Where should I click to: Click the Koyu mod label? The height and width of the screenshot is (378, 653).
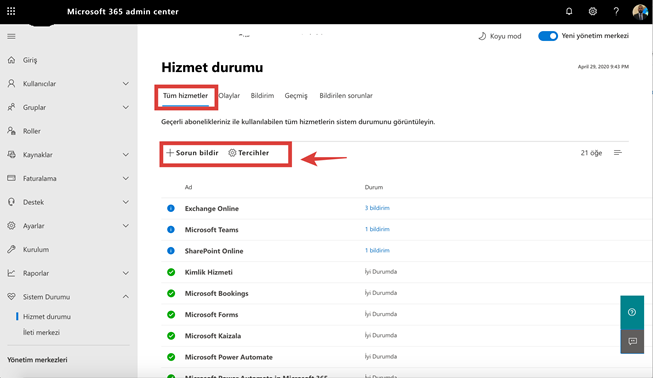[x=506, y=36]
